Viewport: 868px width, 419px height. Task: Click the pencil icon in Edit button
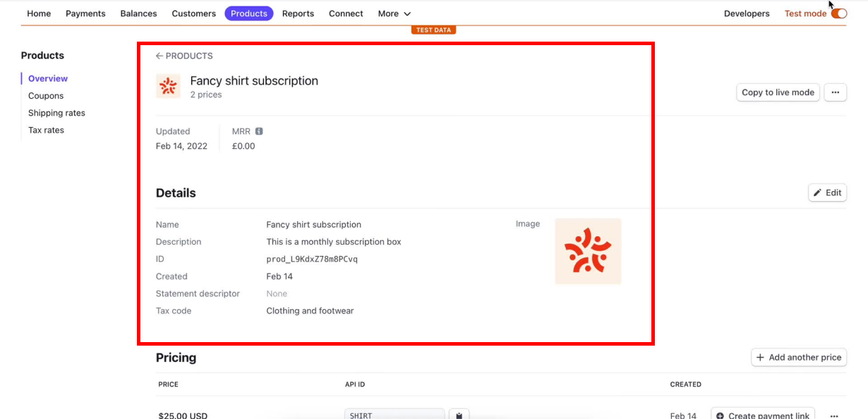coord(818,193)
